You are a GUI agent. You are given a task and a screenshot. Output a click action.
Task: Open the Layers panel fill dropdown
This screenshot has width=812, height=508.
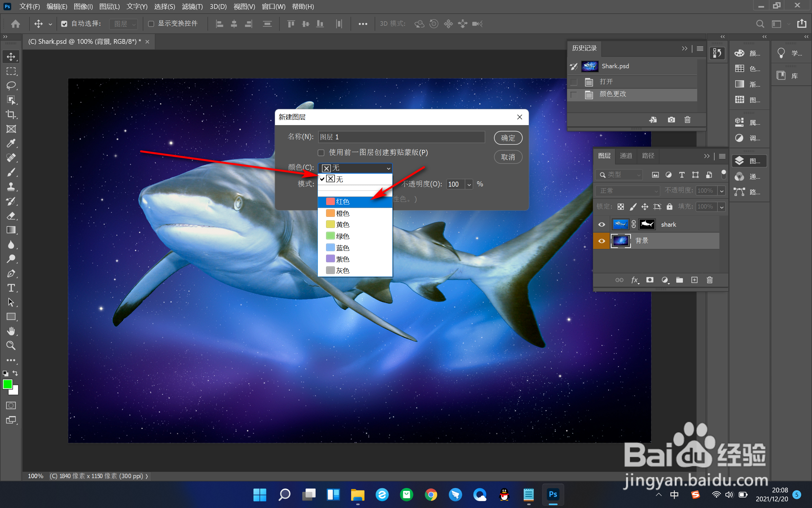721,207
